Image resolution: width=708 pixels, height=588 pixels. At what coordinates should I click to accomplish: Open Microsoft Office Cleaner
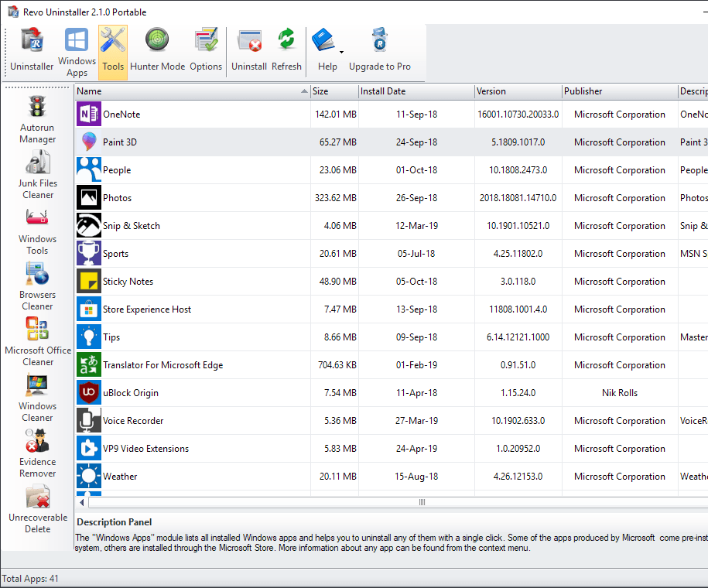37,339
